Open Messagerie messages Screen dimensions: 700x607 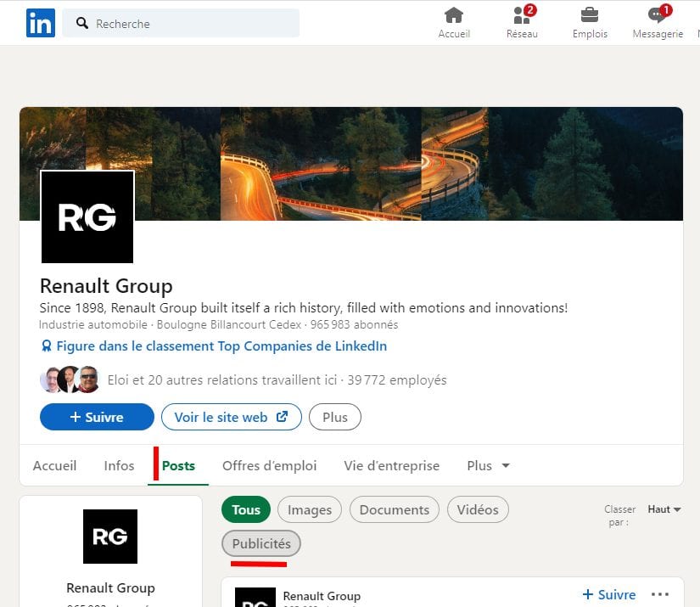(x=658, y=23)
